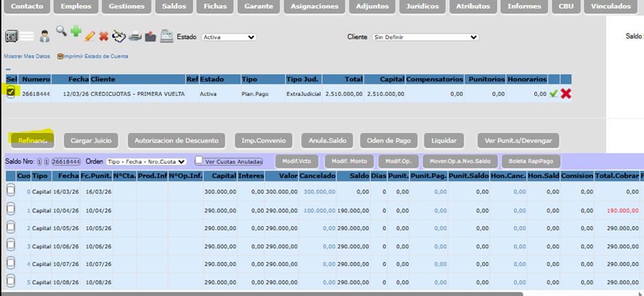Open the Garante tab
Screen dimensions: 644x296
point(258,7)
